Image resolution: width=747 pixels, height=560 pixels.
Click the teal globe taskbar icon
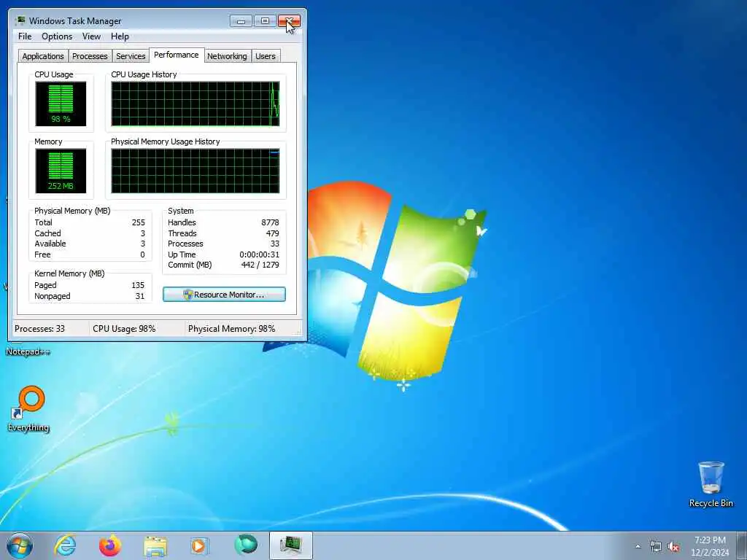pos(246,545)
